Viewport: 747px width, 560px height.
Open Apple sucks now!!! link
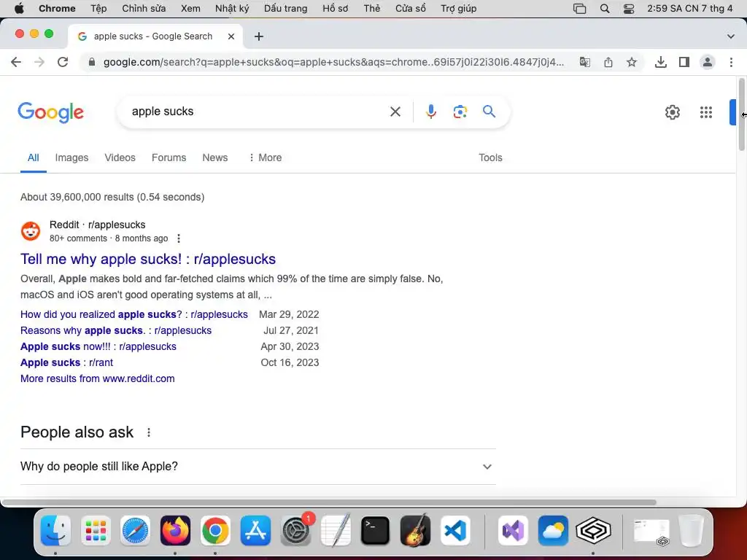(98, 346)
